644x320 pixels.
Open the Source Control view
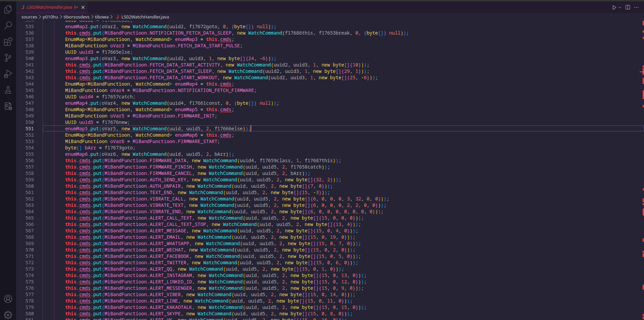click(8, 58)
